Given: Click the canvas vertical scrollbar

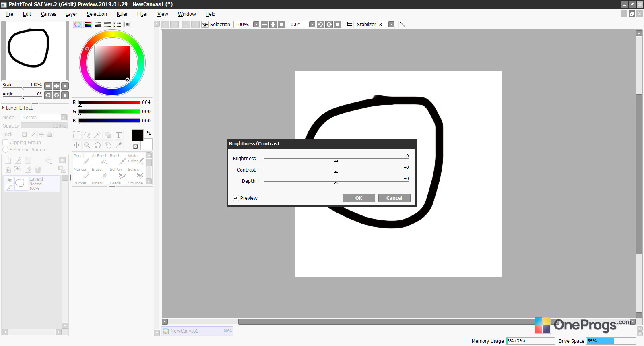Looking at the screenshot, I should [x=639, y=174].
